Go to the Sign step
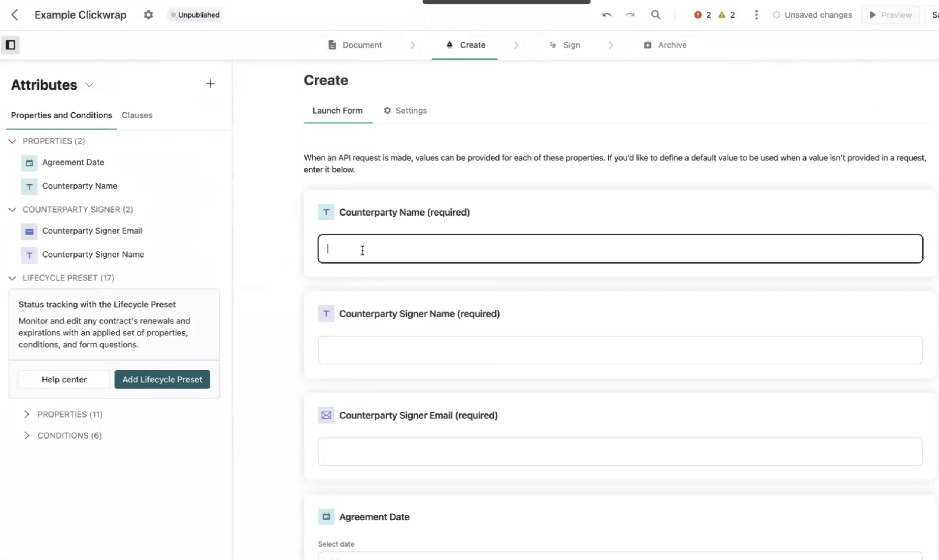 565,45
